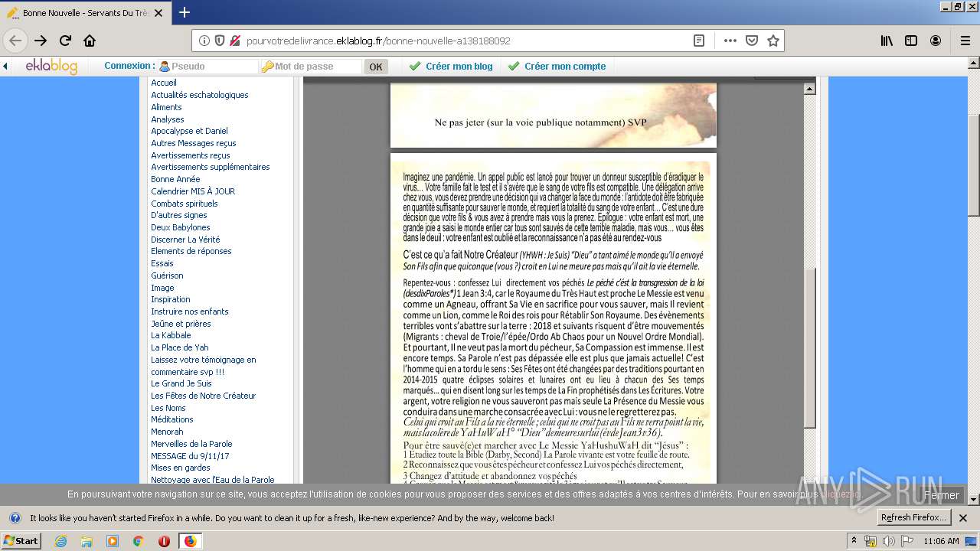Open Deux Babylones category
980x551 pixels.
(181, 227)
